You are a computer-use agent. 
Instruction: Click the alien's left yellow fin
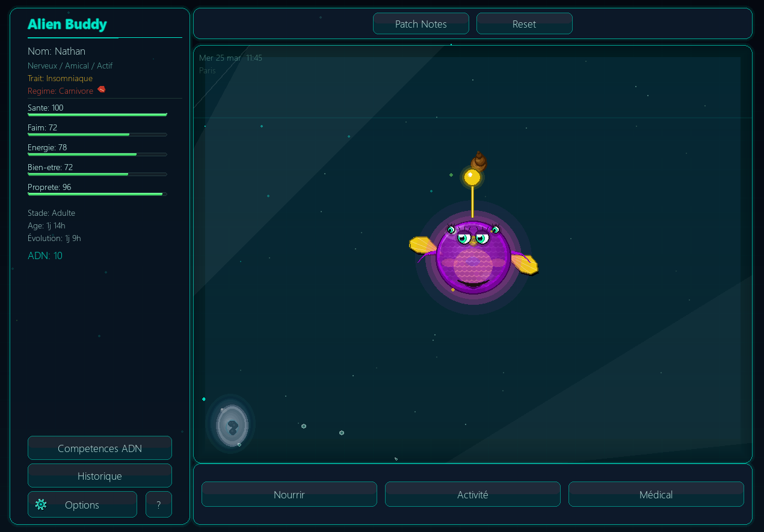point(424,245)
